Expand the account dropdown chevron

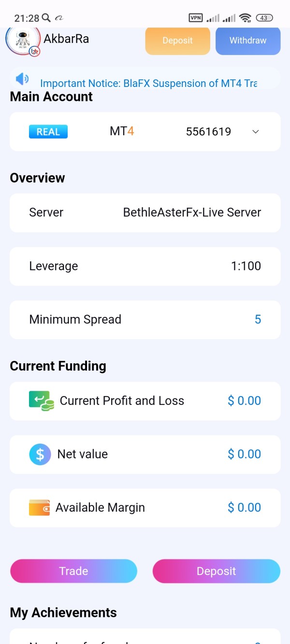click(256, 132)
